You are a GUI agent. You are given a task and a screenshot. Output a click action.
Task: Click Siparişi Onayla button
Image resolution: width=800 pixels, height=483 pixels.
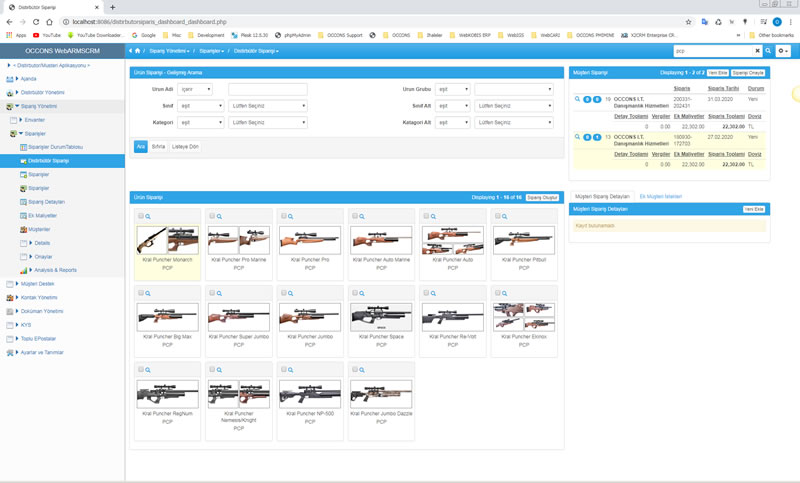pos(748,73)
